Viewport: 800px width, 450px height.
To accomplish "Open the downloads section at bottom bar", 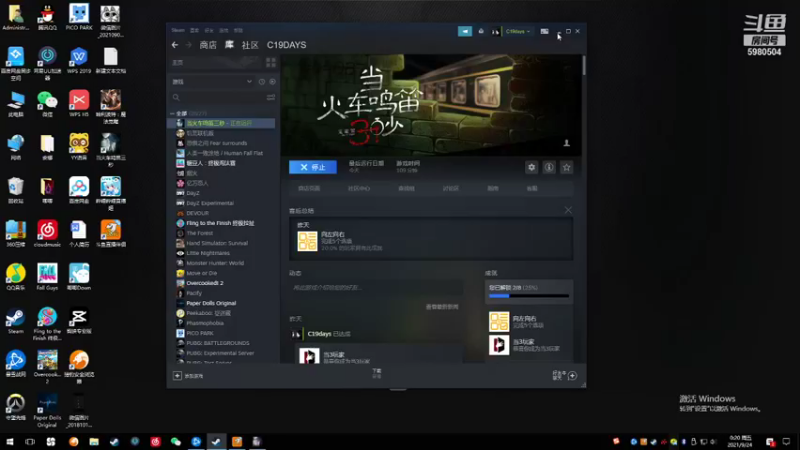I will pos(377,373).
